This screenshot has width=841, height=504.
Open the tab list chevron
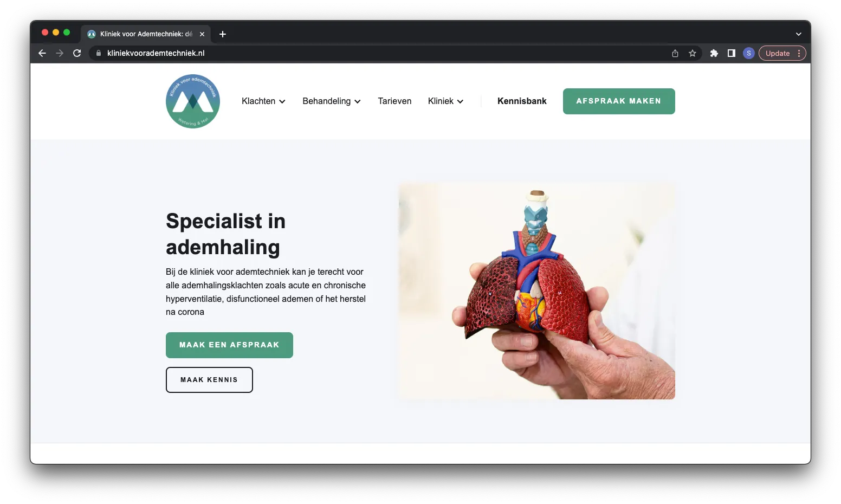(x=798, y=34)
